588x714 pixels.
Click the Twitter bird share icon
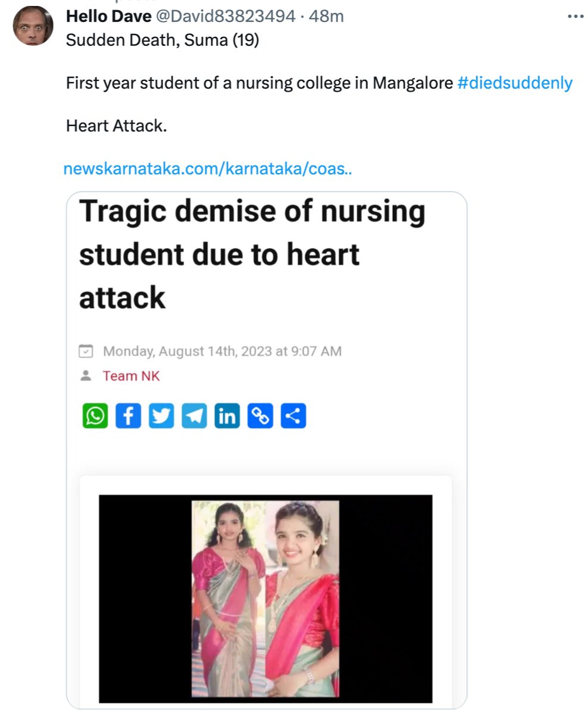point(161,416)
